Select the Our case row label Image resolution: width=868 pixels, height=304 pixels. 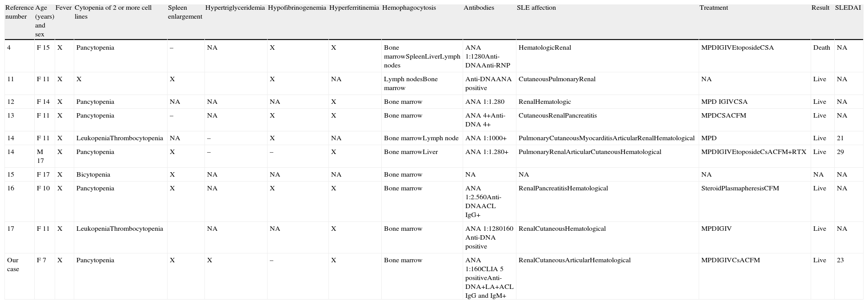point(13,265)
